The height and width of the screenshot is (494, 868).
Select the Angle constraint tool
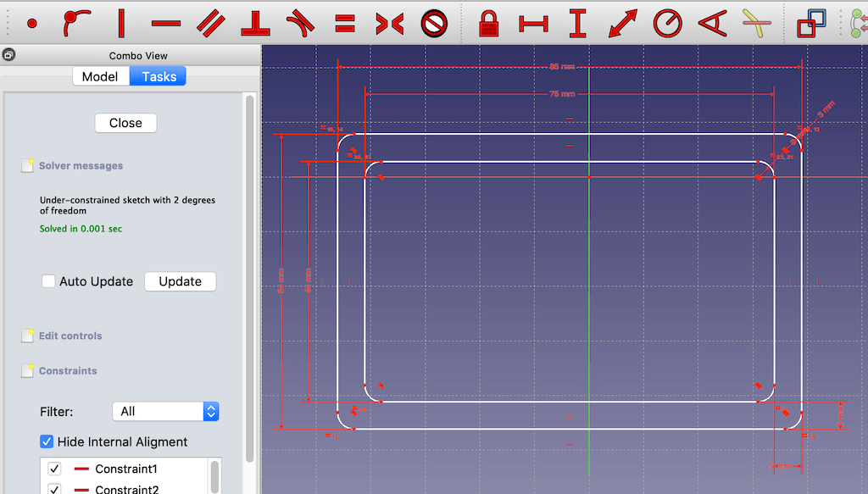point(712,24)
